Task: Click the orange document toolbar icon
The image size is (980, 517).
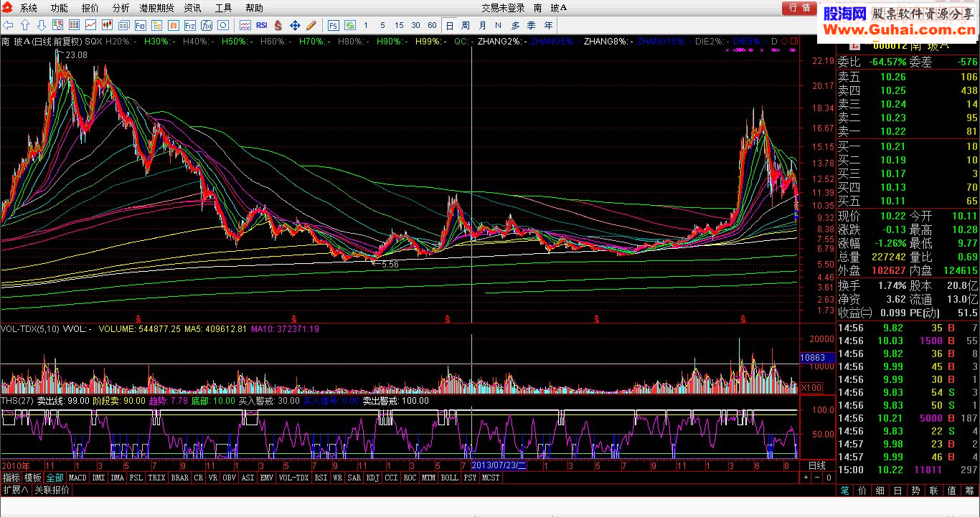Action: (174, 25)
